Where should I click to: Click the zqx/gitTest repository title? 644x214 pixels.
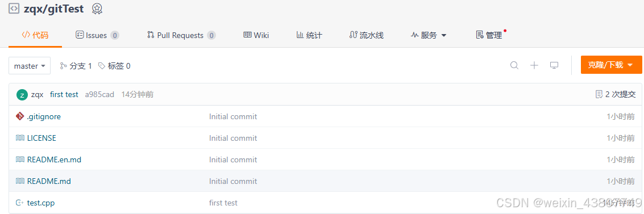point(53,8)
